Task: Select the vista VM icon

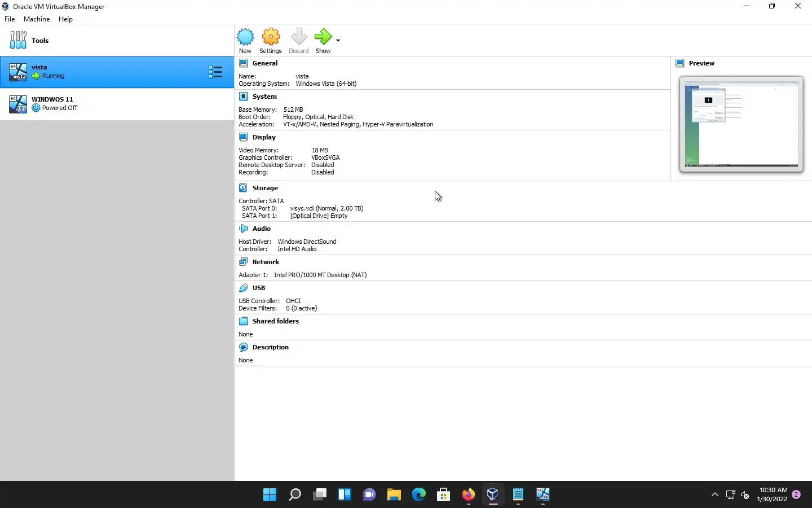Action: pos(18,72)
